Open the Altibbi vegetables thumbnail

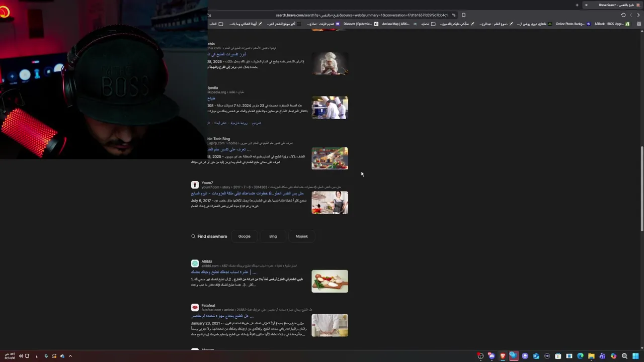pos(330,281)
